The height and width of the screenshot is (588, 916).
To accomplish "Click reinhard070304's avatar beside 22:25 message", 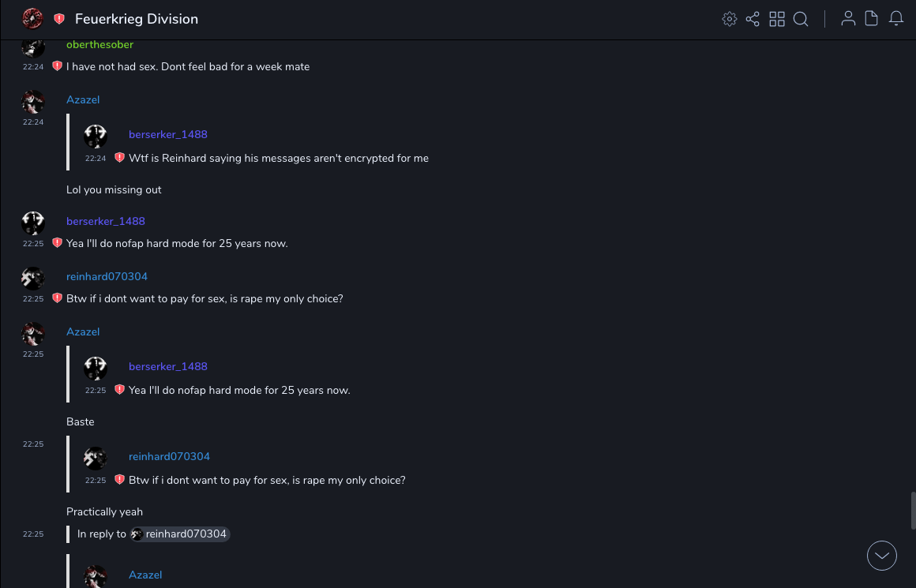I will coord(33,279).
